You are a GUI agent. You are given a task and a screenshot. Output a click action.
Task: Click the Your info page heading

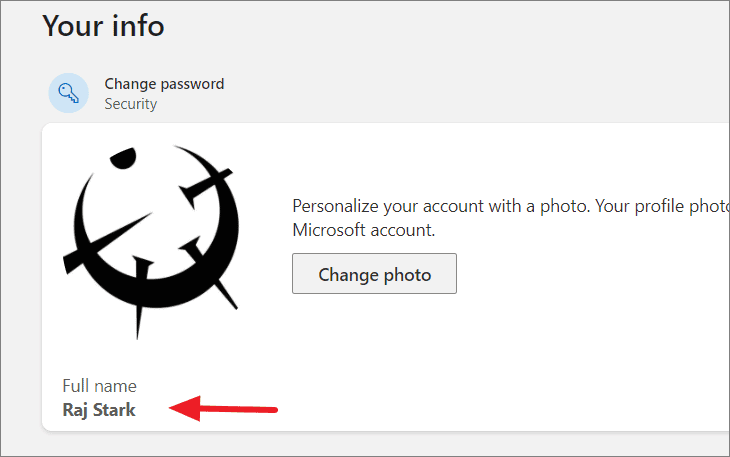pyautogui.click(x=103, y=26)
